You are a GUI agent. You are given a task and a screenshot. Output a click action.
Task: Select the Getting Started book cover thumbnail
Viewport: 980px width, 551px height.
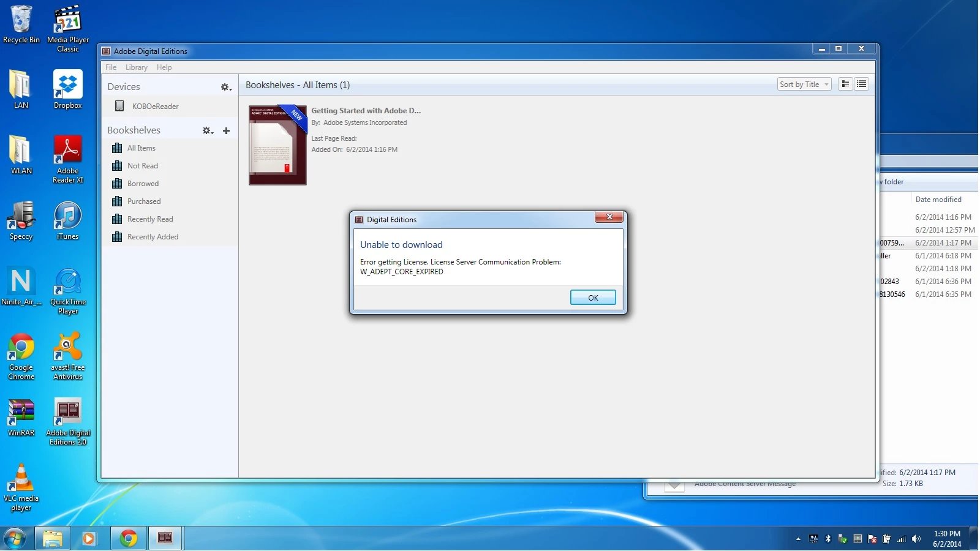click(x=277, y=145)
